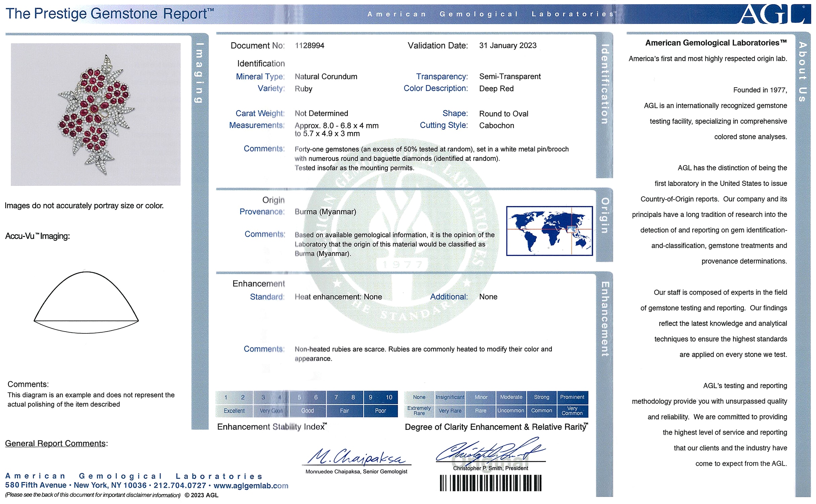Screen dimensions: 816x504
Task: Click the M. Chaipaksa signature
Action: (x=356, y=456)
